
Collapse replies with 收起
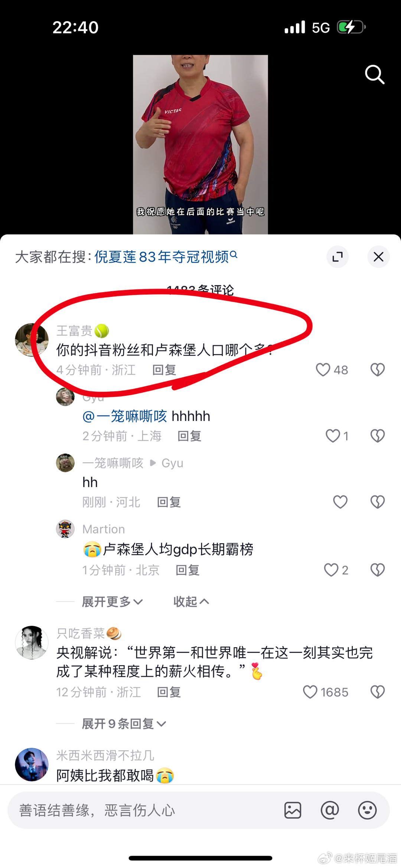coord(191,602)
